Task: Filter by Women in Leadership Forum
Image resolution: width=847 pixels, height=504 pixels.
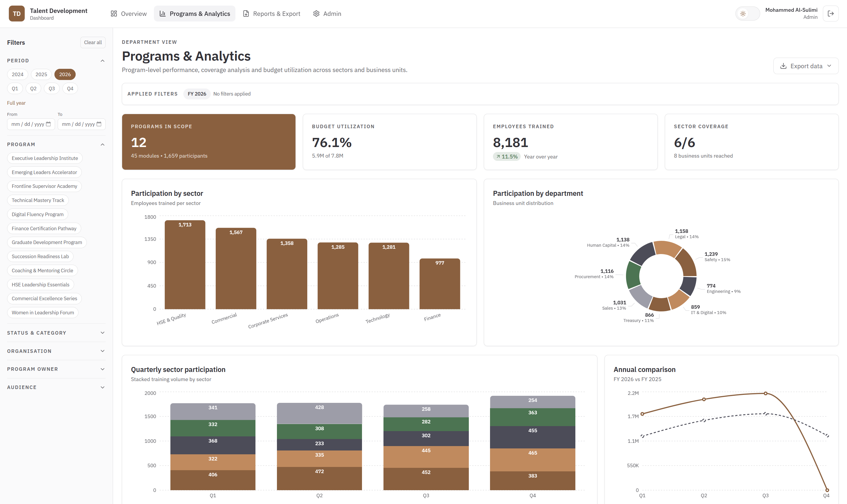Action: click(x=43, y=313)
